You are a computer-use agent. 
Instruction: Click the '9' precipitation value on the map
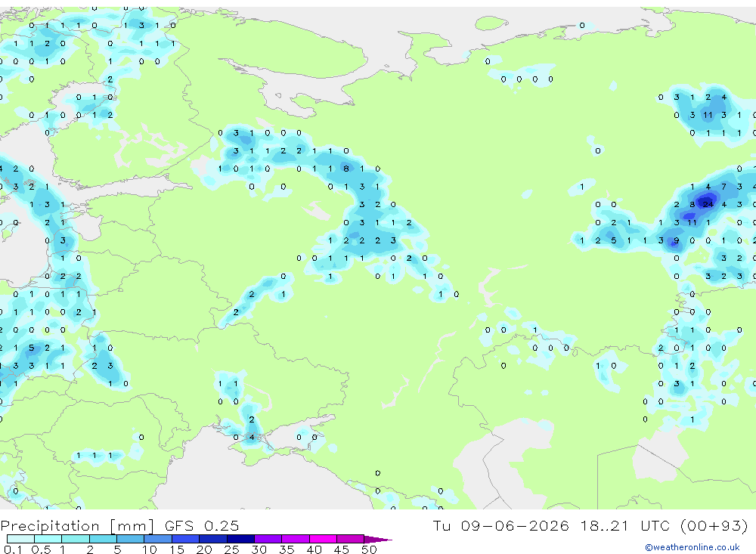click(677, 240)
